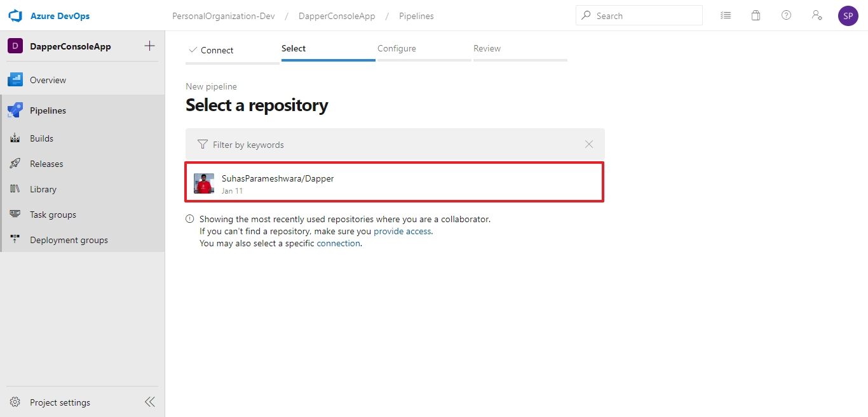
Task: Click the PersonalOrganization-Dev breadcrumb
Action: [224, 16]
